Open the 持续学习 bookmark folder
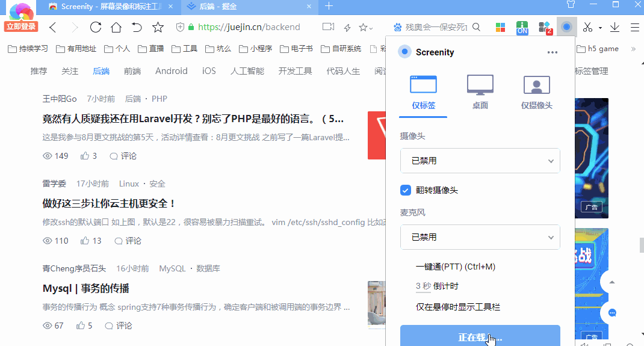 click(x=28, y=49)
